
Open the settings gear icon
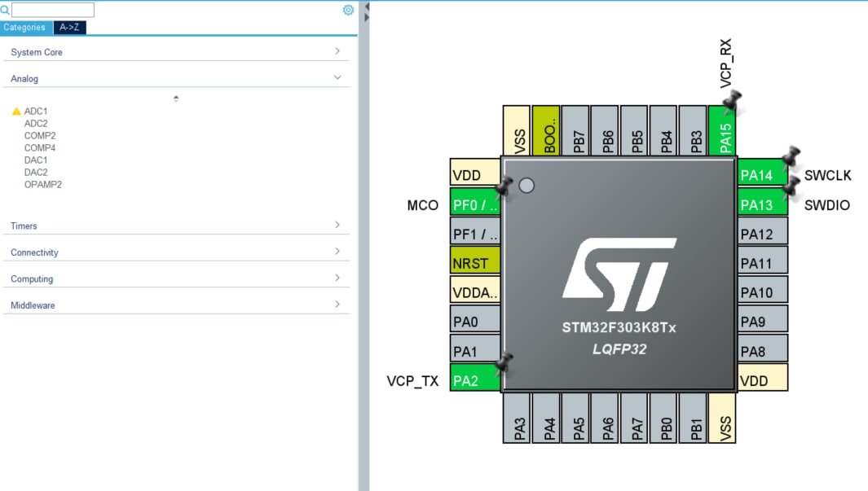(x=348, y=10)
